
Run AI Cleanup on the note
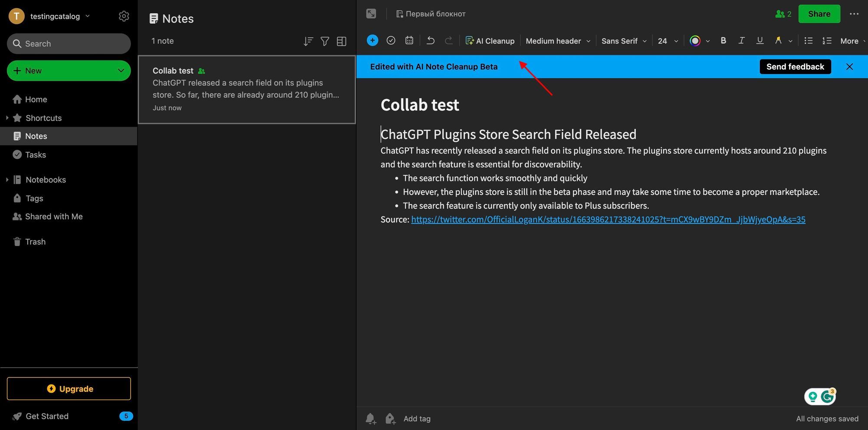point(490,40)
